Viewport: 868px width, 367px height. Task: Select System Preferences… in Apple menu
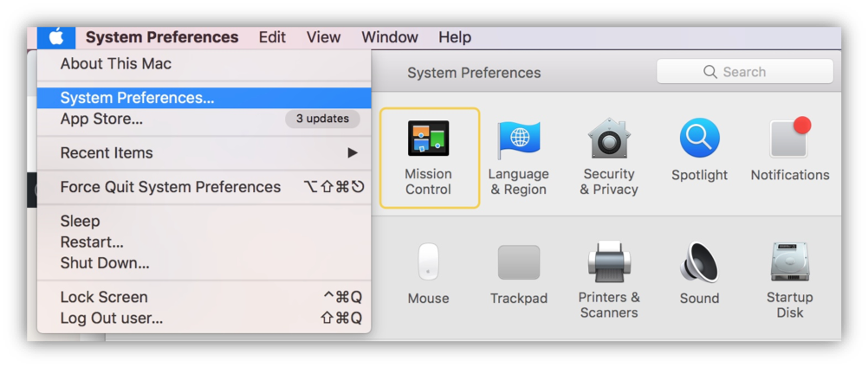(137, 98)
